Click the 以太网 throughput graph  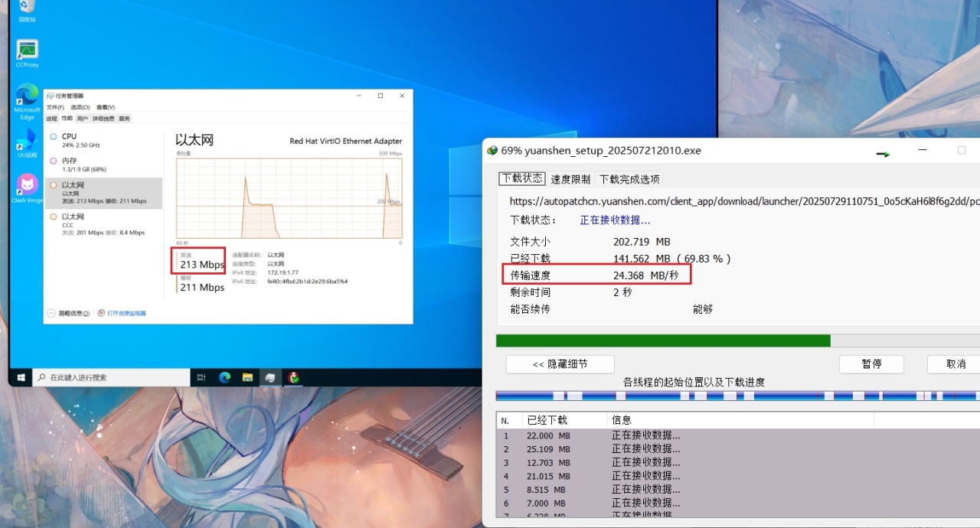pyautogui.click(x=289, y=197)
